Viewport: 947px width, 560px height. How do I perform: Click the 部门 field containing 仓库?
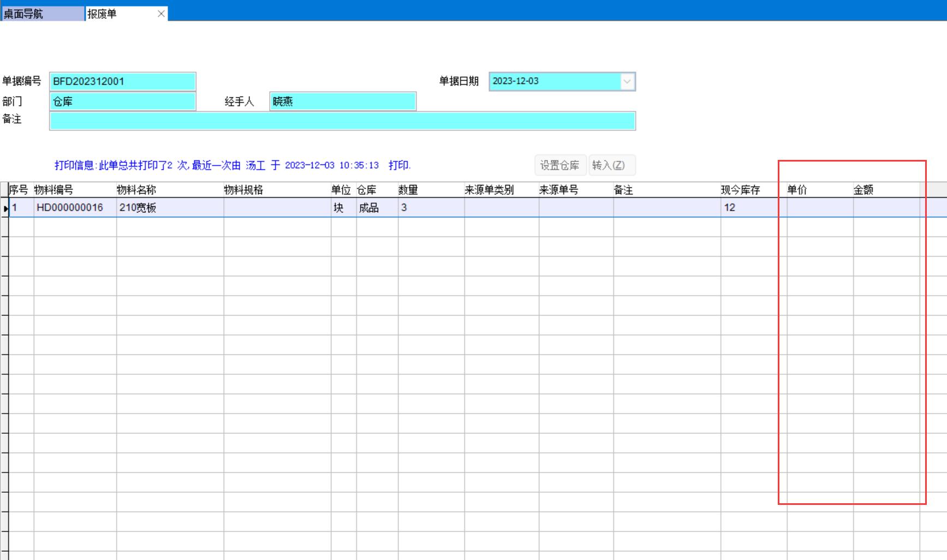pos(123,102)
